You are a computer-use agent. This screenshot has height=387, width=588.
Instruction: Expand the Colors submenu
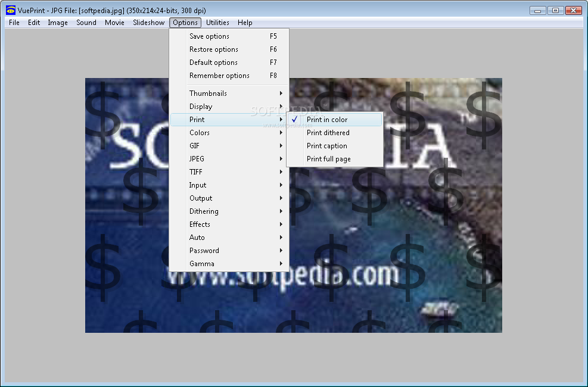pyautogui.click(x=229, y=133)
